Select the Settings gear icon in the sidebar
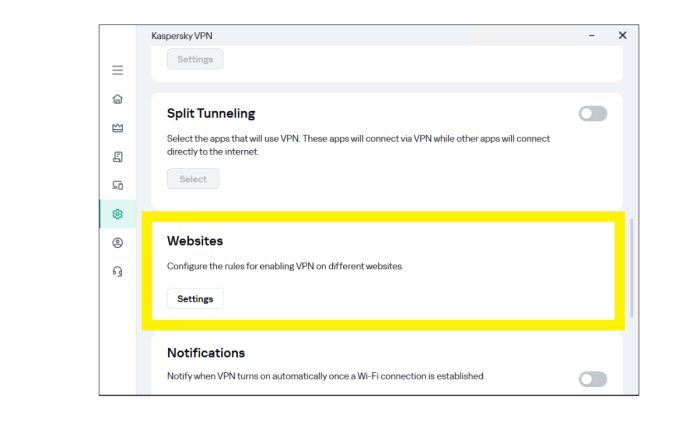This screenshot has width=700, height=436. pos(118,214)
